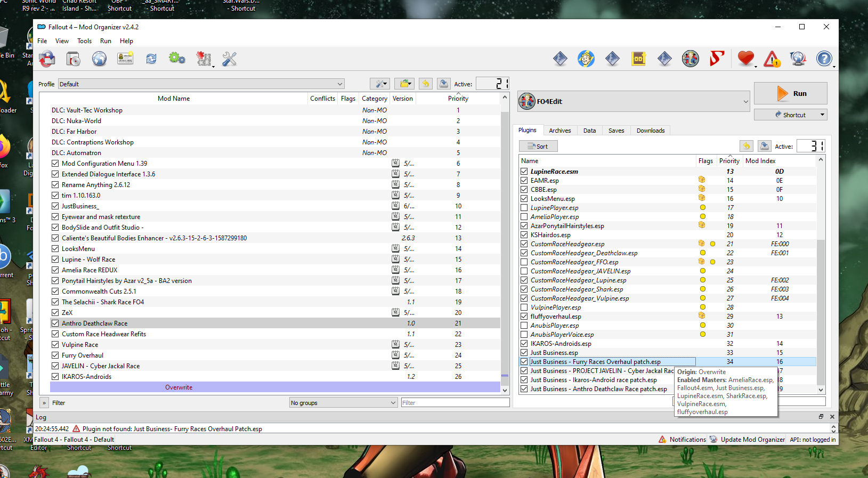Image resolution: width=868 pixels, height=478 pixels.
Task: Enable the VulpinePlayer.esp plugin
Action: [x=524, y=307]
